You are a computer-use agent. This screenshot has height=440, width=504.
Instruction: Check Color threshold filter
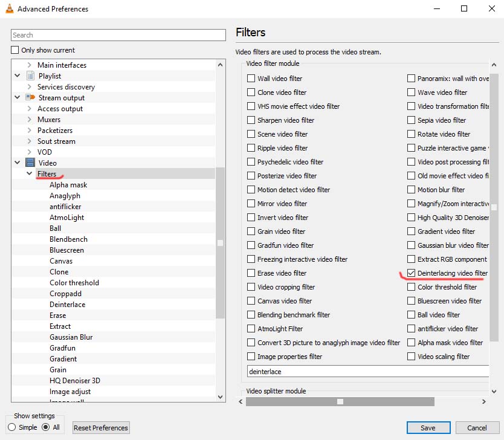point(411,287)
